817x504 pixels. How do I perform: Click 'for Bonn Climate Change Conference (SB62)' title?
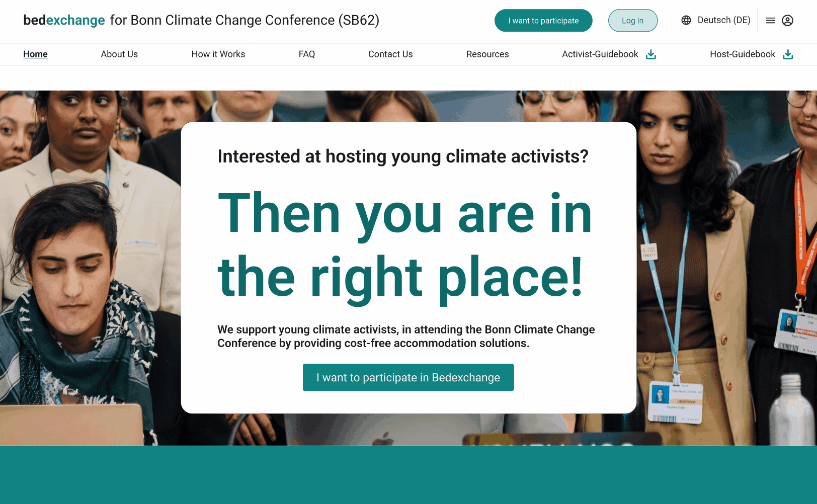click(x=244, y=20)
